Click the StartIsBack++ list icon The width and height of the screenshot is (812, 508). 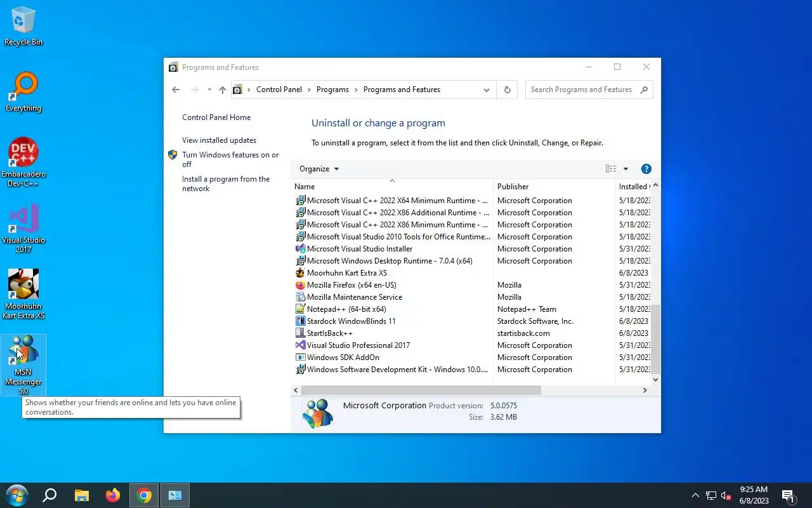301,333
